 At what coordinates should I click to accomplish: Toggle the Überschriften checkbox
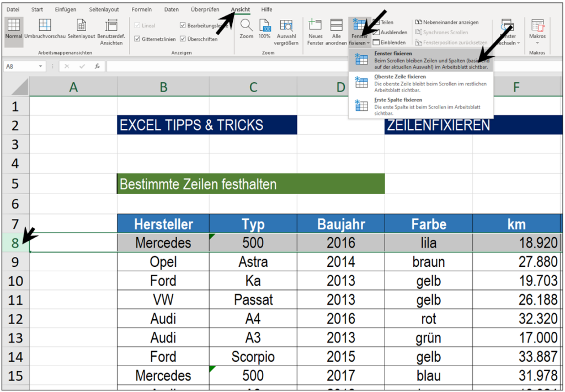(183, 39)
